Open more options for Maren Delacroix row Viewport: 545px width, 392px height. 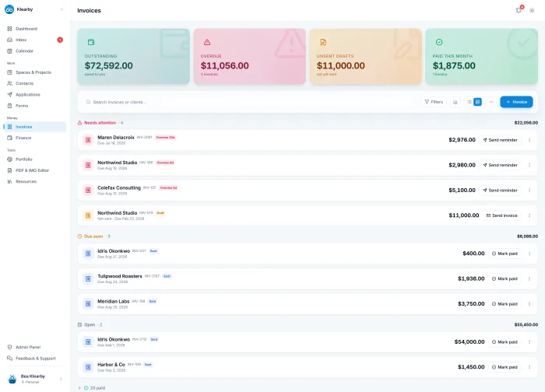click(x=529, y=140)
